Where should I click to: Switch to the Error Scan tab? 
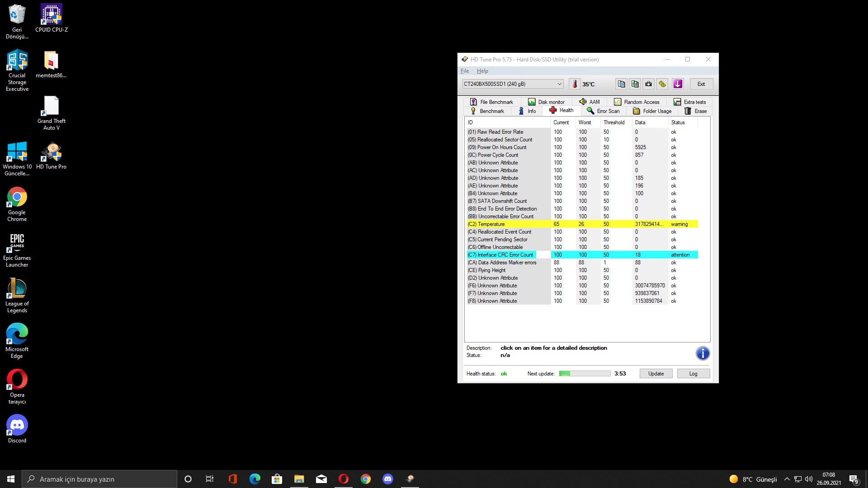pyautogui.click(x=603, y=111)
